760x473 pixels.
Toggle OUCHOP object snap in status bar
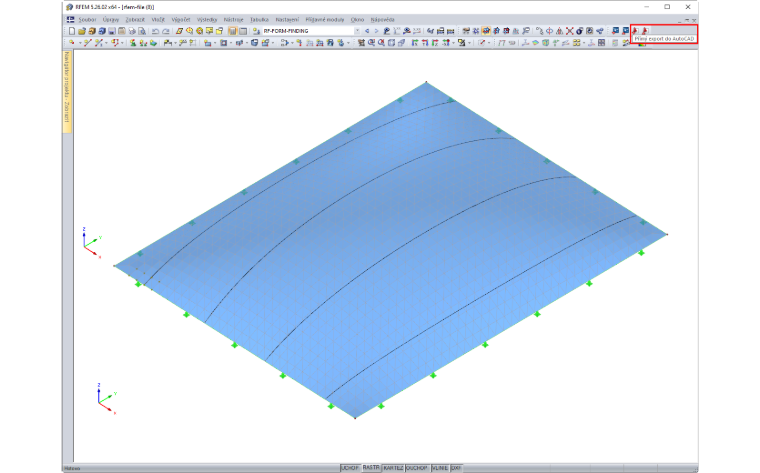tap(417, 468)
